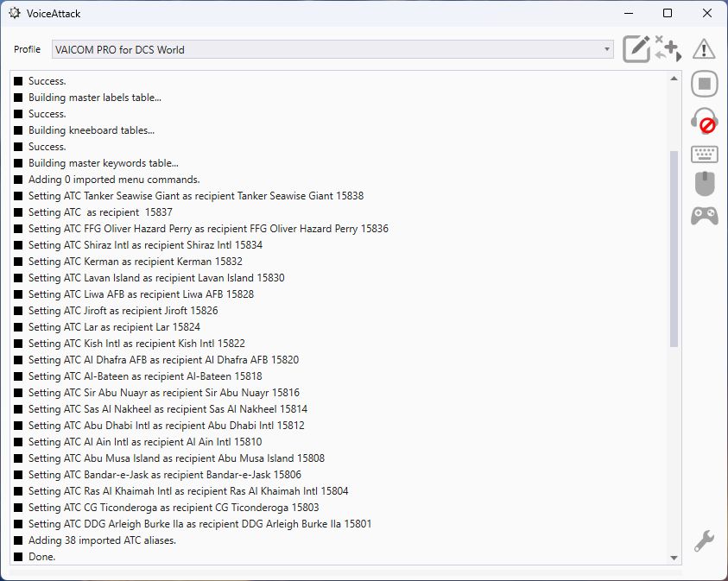This screenshot has height=581, width=728.
Task: Toggle mouse shortcuts mouse icon
Action: pos(705,183)
